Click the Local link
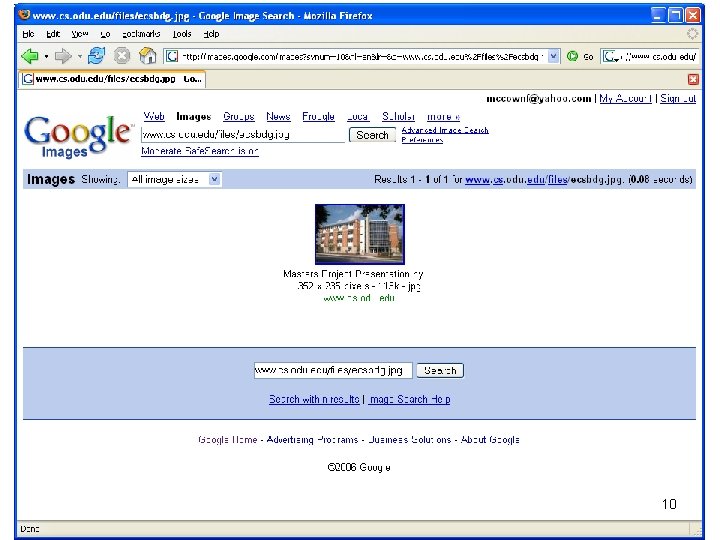 (358, 117)
